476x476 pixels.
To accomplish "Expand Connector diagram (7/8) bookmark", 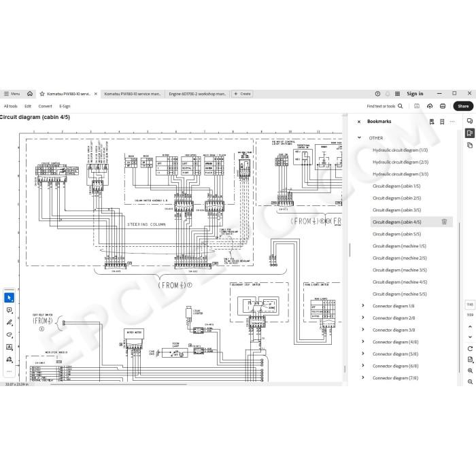I will pos(363,377).
